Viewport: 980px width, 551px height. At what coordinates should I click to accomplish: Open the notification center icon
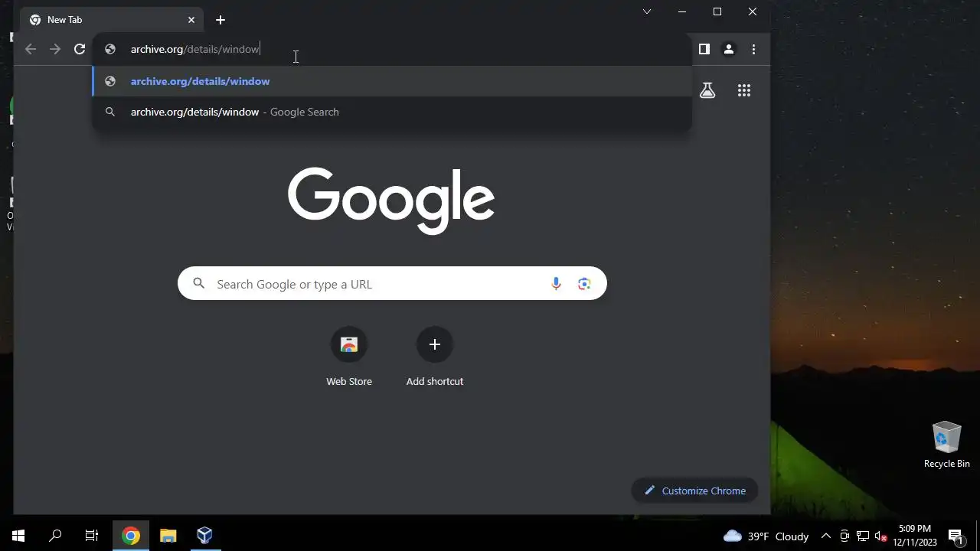click(955, 536)
